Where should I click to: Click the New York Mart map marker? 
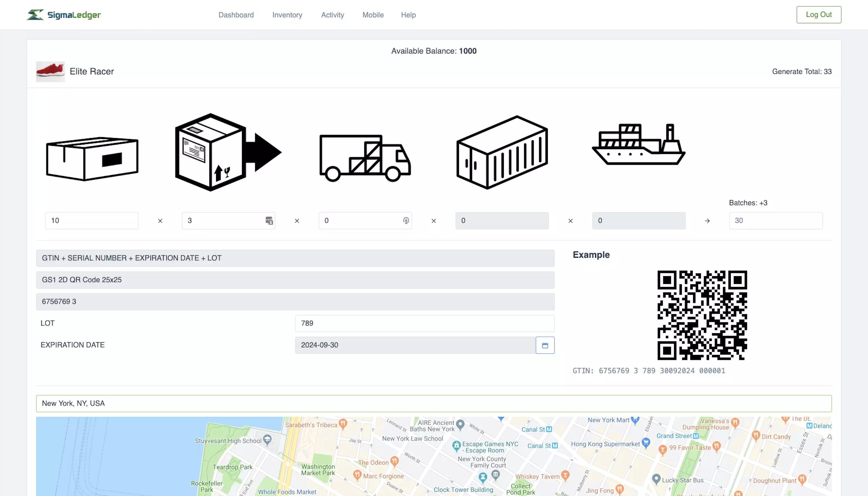click(634, 420)
